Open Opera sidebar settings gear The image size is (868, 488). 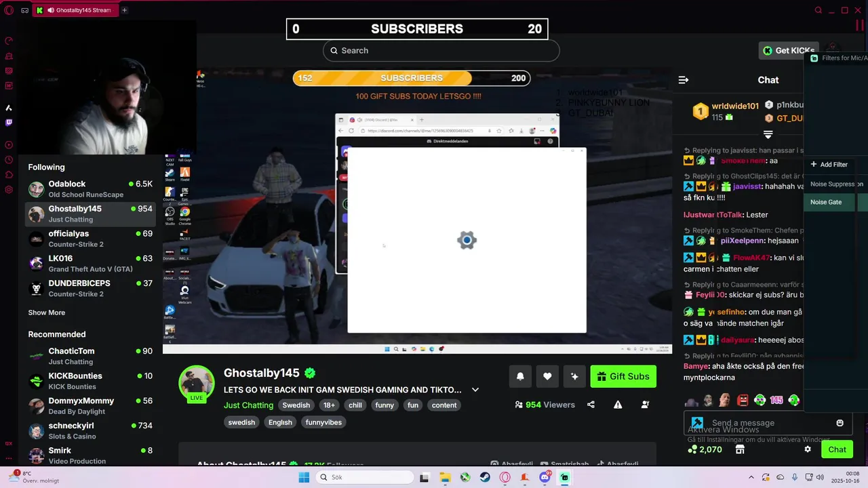[9, 190]
